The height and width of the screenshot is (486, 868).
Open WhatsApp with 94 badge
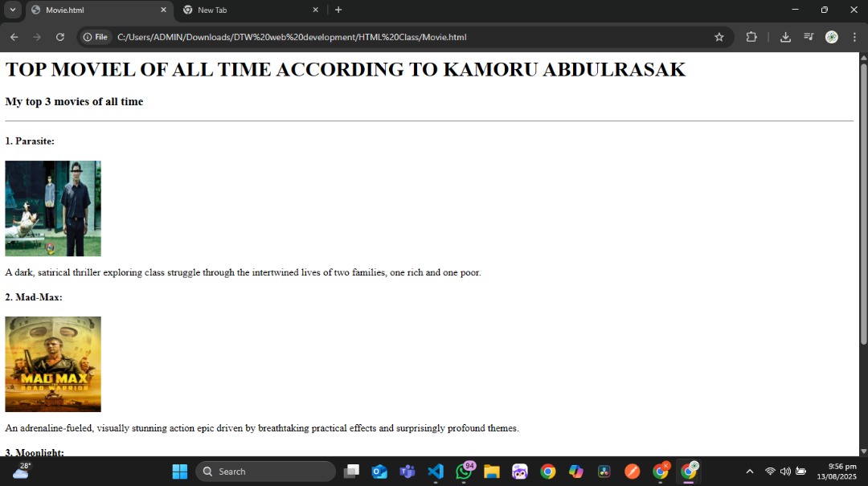coord(464,471)
